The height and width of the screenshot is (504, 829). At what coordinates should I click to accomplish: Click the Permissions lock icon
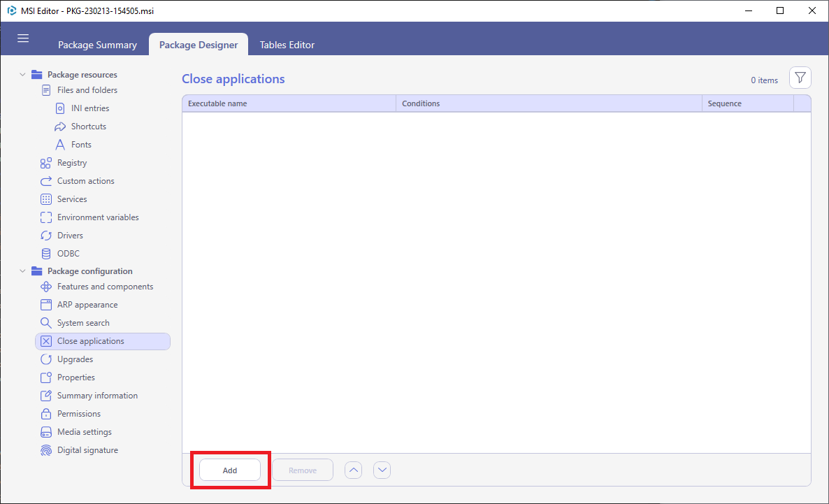tap(46, 414)
